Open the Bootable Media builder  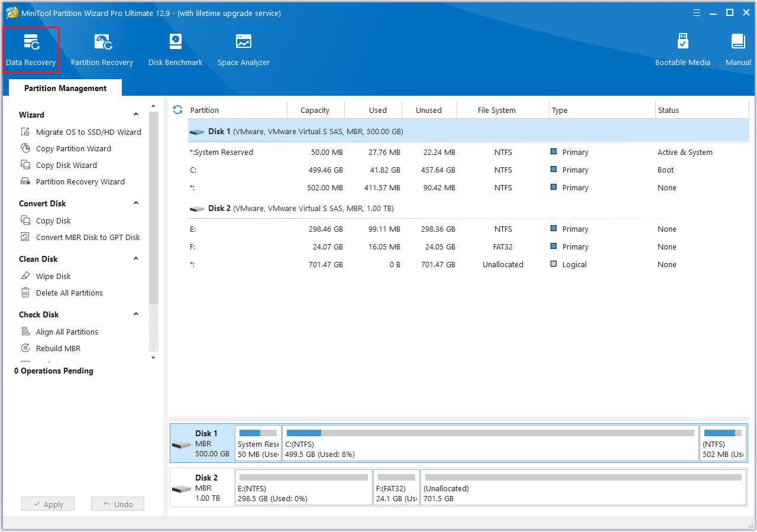682,50
